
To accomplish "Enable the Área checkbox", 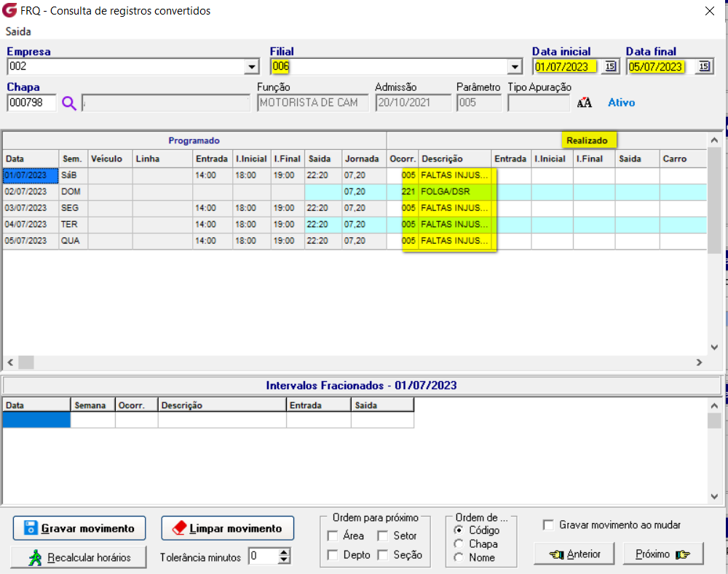I will tap(333, 536).
